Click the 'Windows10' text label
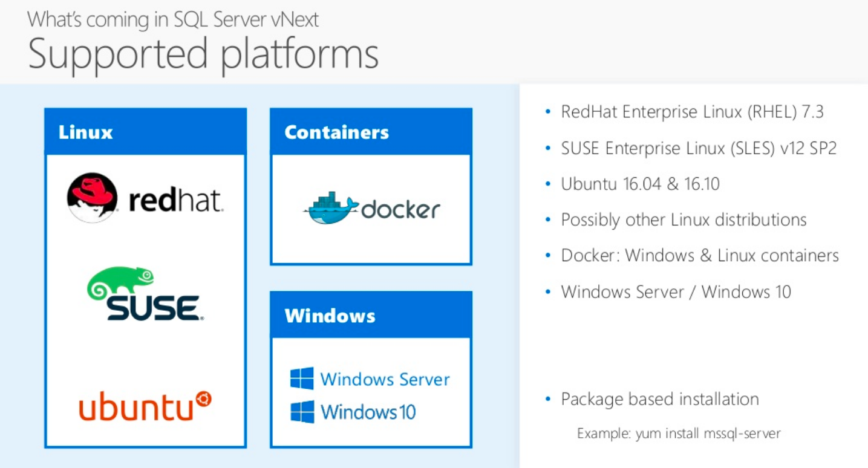Image resolution: width=868 pixels, height=468 pixels. pyautogui.click(x=368, y=412)
